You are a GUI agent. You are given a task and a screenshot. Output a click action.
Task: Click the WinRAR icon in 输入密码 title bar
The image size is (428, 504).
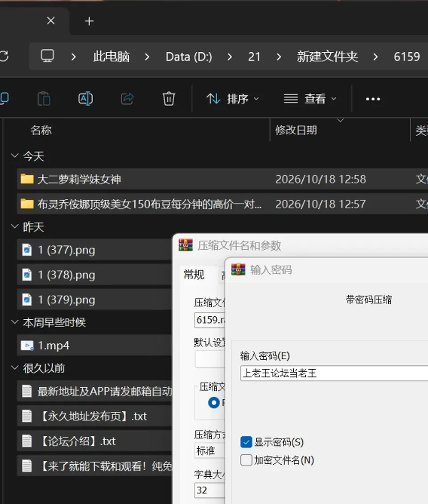tap(238, 270)
